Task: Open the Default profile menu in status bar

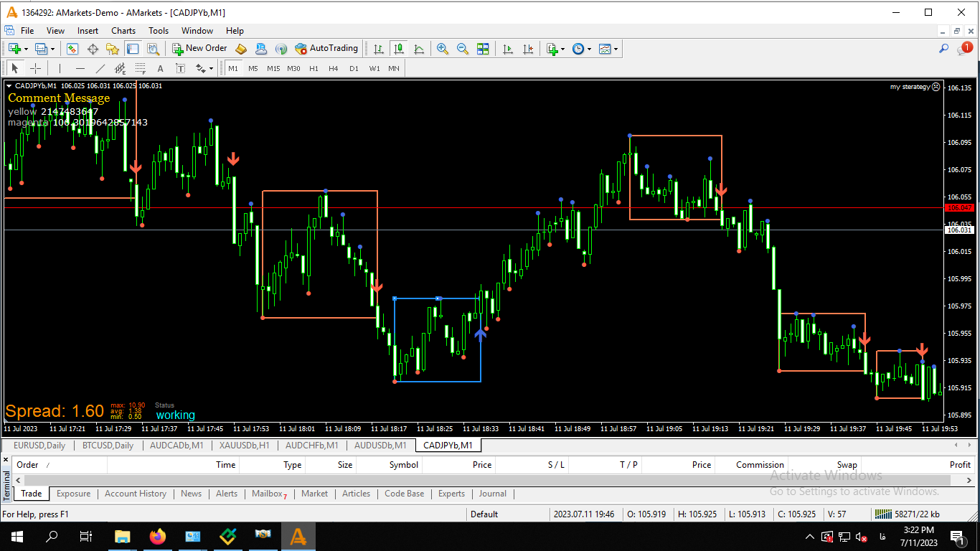Action: [508, 514]
